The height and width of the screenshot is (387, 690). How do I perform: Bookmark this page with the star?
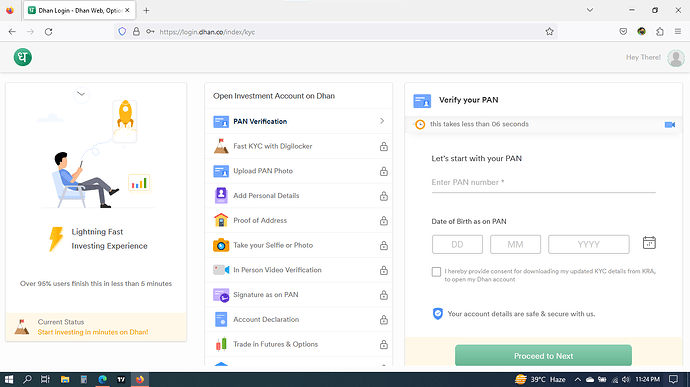(549, 32)
